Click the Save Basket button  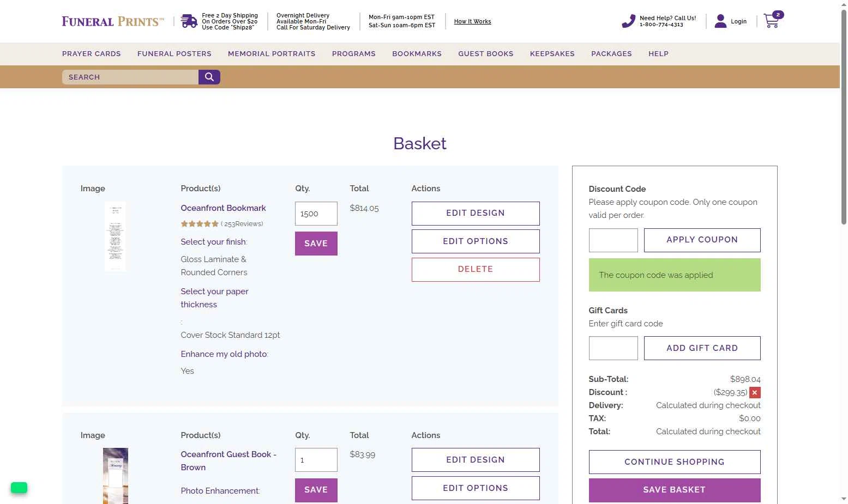pyautogui.click(x=675, y=490)
